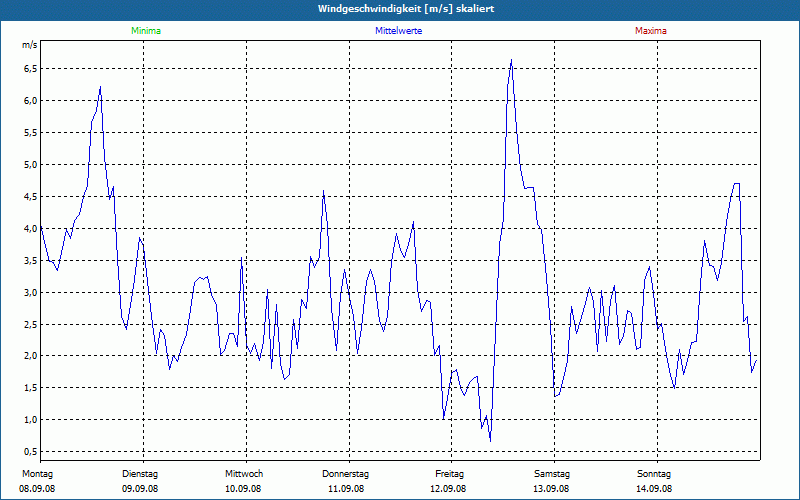Click the date 09.09.08
Screen dimensions: 800x500
[x=140, y=489]
